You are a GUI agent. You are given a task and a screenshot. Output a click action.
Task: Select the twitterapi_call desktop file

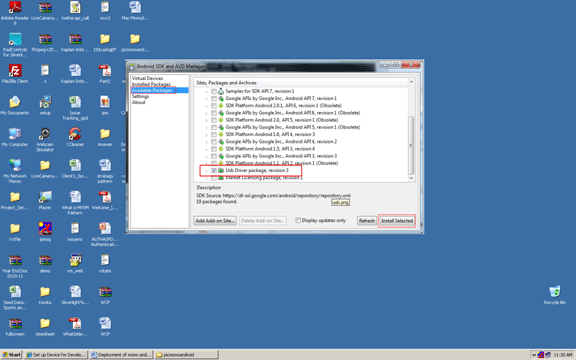[x=75, y=7]
